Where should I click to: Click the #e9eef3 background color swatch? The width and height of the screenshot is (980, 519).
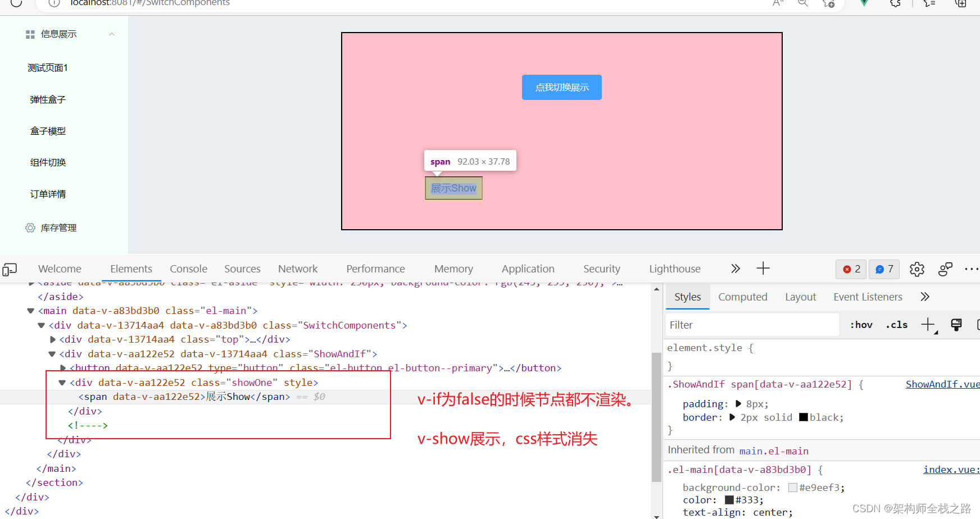[793, 488]
